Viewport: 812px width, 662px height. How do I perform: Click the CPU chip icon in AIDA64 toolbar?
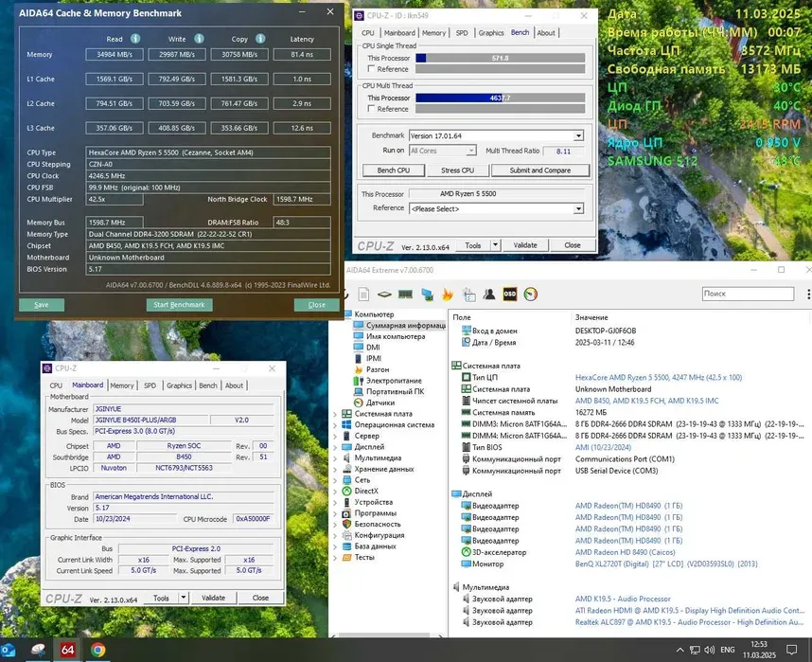point(384,295)
